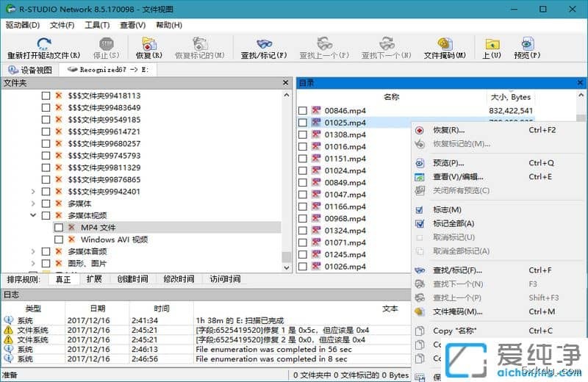Viewport: 588px width, 382px height.
Task: Select the 访问时间 sort rule tab
Action: point(225,279)
